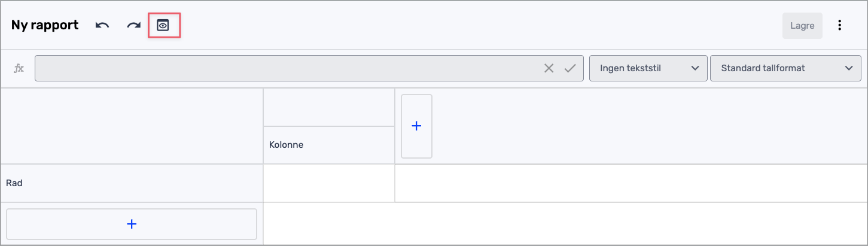This screenshot has width=868, height=246.
Task: Open the Ingen tekststil dropdown
Action: pos(647,68)
